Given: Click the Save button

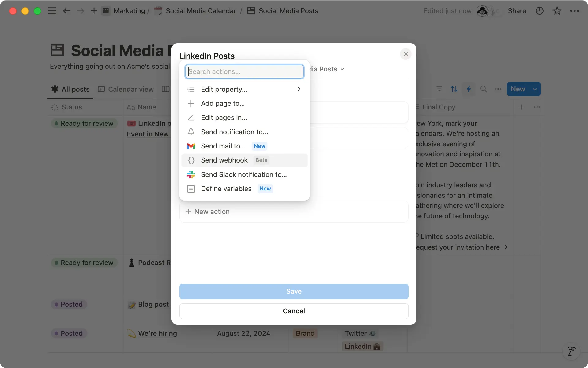Looking at the screenshot, I should point(294,291).
